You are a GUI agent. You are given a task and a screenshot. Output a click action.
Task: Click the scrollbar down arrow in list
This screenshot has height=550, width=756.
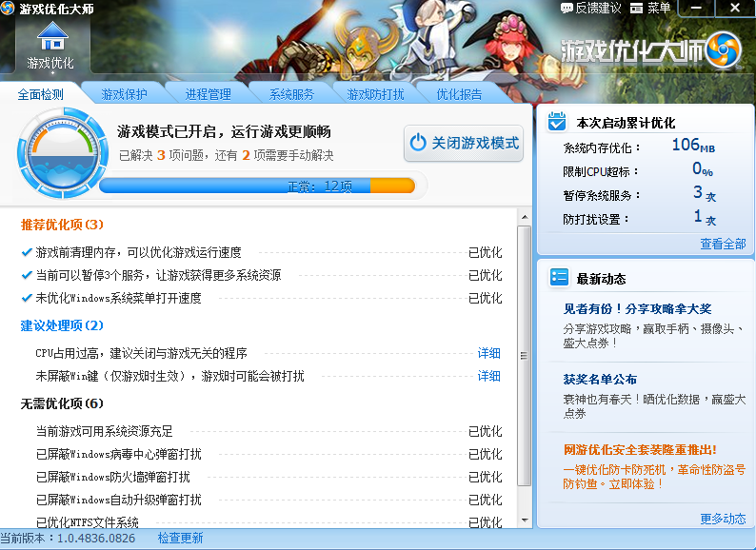[525, 521]
